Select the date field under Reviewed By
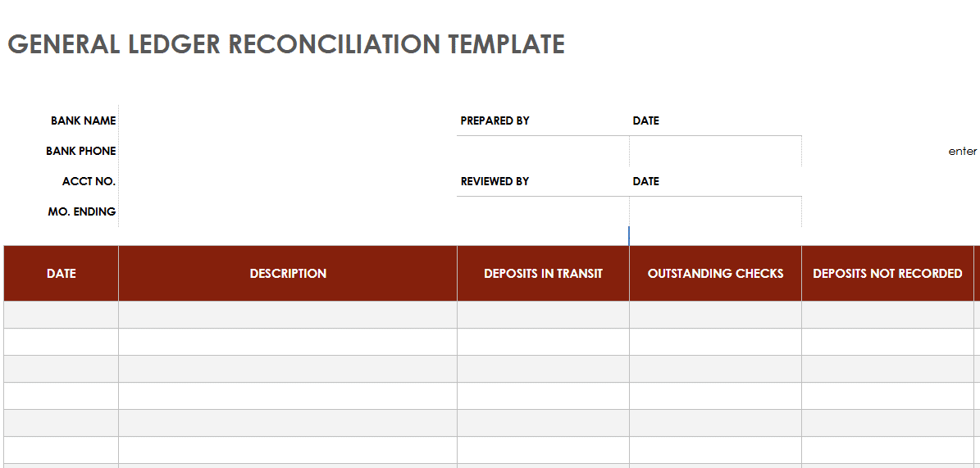 pyautogui.click(x=715, y=212)
